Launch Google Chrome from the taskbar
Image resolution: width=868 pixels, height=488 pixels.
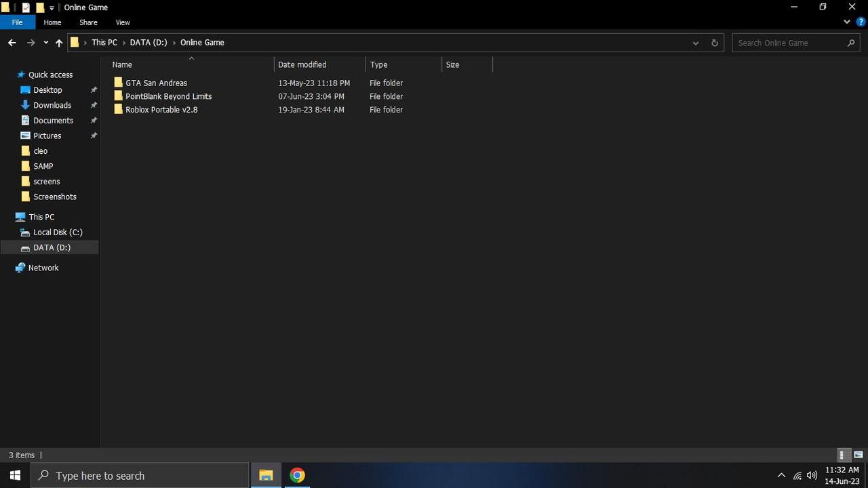297,475
